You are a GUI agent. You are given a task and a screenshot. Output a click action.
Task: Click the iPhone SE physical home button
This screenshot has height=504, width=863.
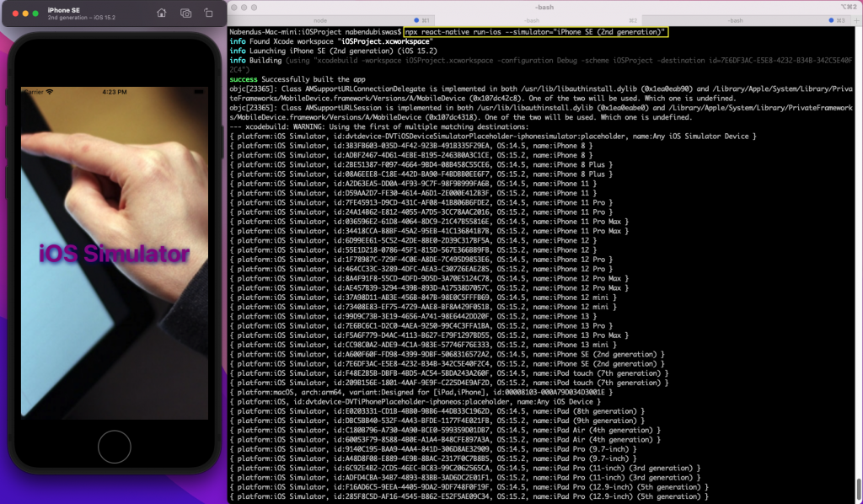click(115, 447)
